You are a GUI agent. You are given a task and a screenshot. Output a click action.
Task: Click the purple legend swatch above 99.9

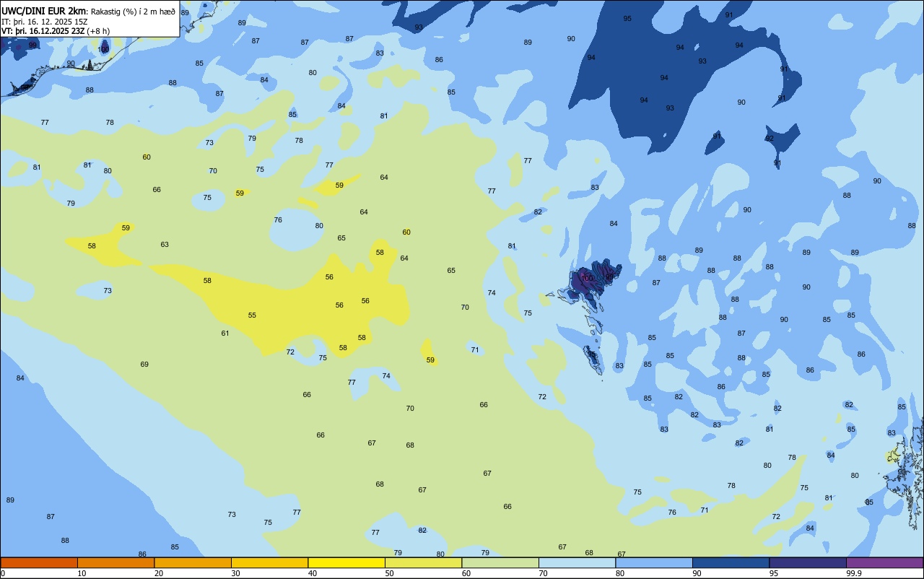884,562
